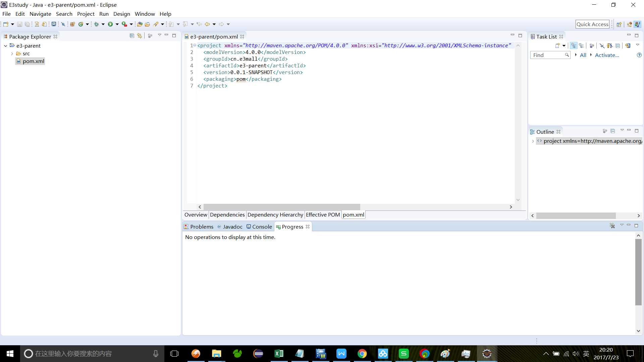Expand the src folder
This screenshot has height=362, width=644.
[12, 54]
